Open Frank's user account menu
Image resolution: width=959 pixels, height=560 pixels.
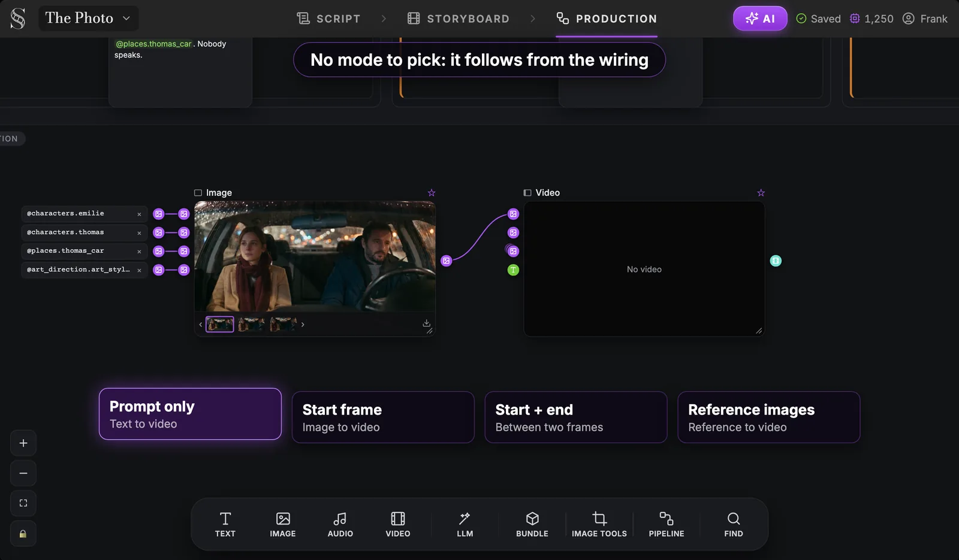925,19
